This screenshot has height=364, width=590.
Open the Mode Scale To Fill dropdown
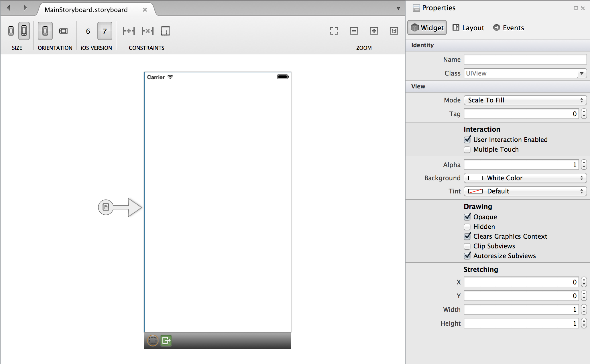(x=525, y=100)
